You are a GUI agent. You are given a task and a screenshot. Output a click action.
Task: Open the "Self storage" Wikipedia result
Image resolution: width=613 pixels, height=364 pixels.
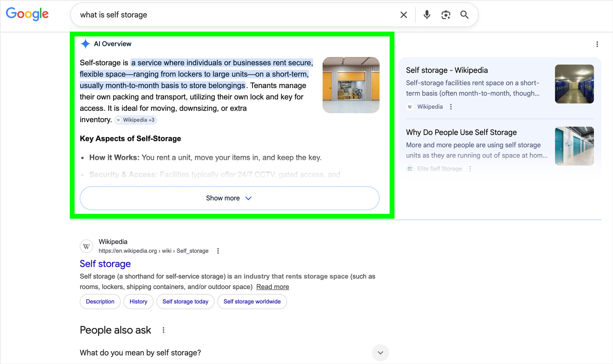[105, 264]
